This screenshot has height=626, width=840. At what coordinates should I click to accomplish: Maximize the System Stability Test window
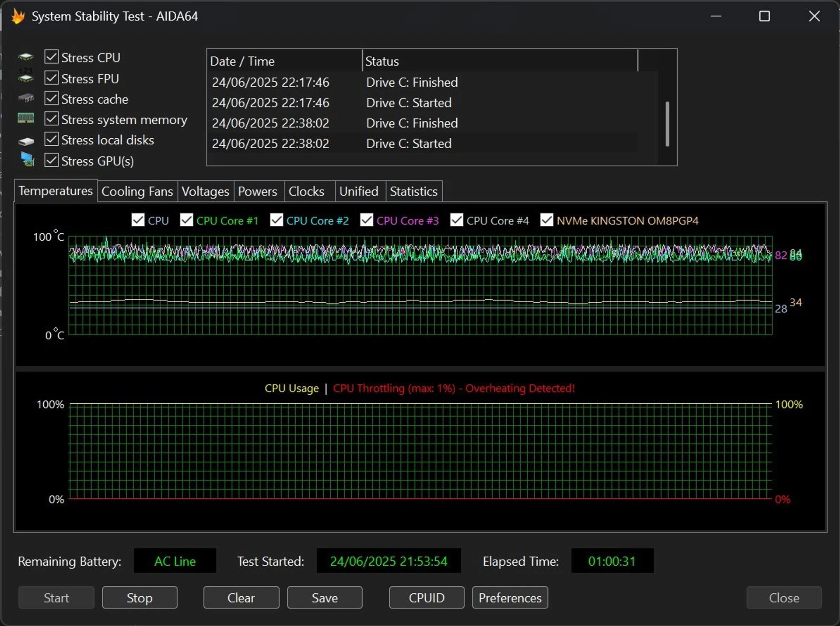coord(764,16)
